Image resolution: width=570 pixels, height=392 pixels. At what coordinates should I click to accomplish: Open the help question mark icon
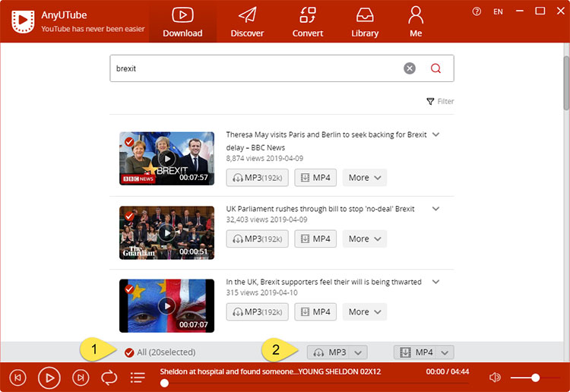(477, 11)
